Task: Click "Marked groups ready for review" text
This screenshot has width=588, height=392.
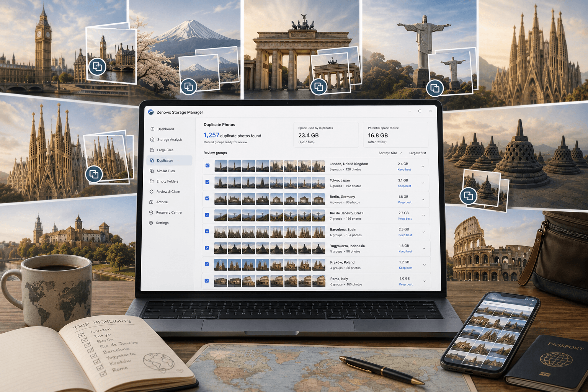Action: (x=225, y=142)
